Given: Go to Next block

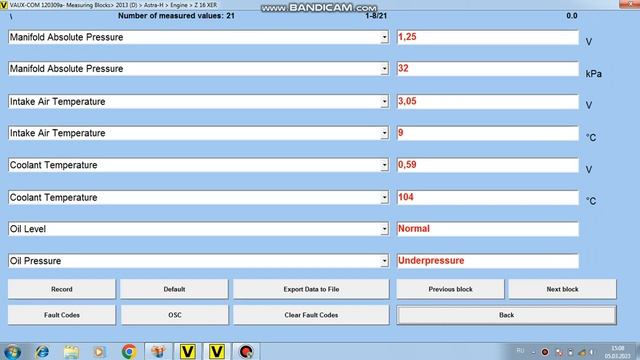Looking at the screenshot, I should [562, 289].
